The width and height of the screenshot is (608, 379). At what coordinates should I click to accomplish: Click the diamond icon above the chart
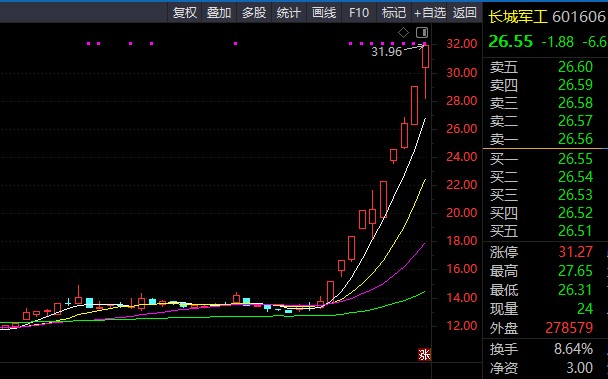pyautogui.click(x=403, y=33)
